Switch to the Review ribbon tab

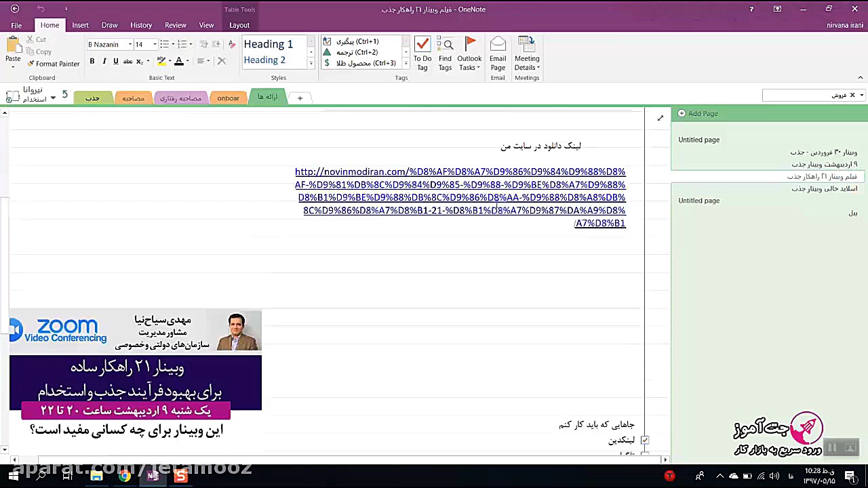pyautogui.click(x=175, y=25)
